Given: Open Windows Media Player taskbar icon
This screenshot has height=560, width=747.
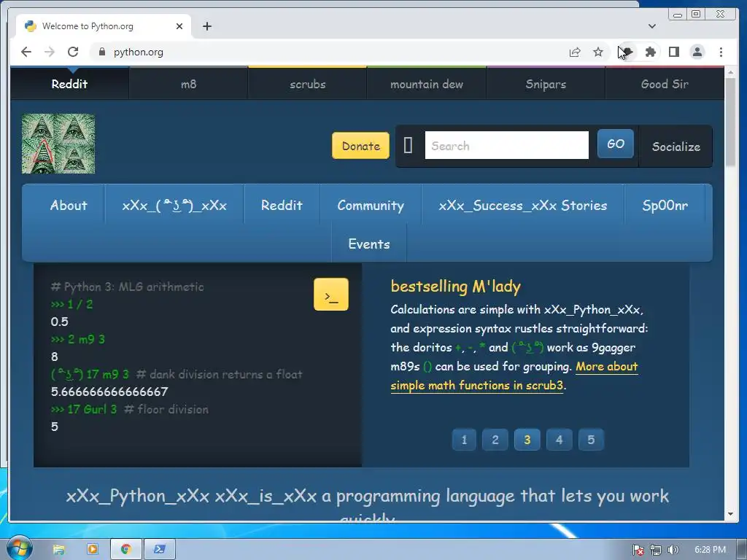Looking at the screenshot, I should point(93,550).
